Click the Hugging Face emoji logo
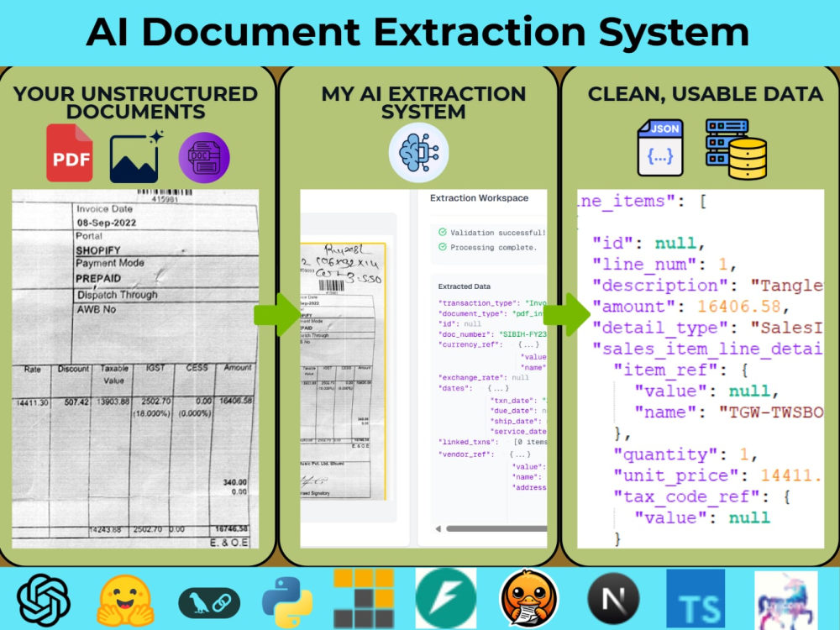 (x=125, y=601)
